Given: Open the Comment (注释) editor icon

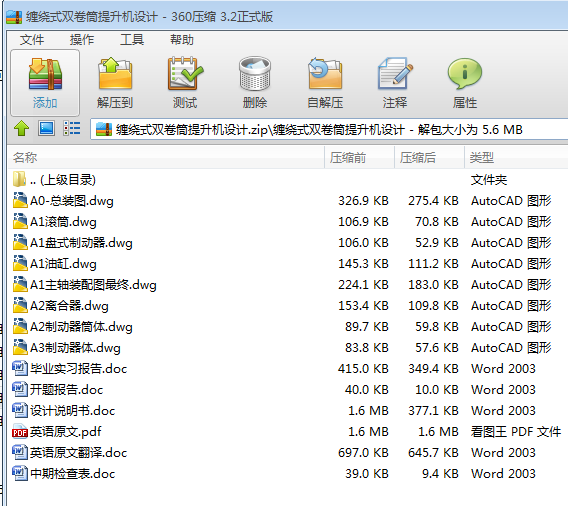Looking at the screenshot, I should click(395, 74).
